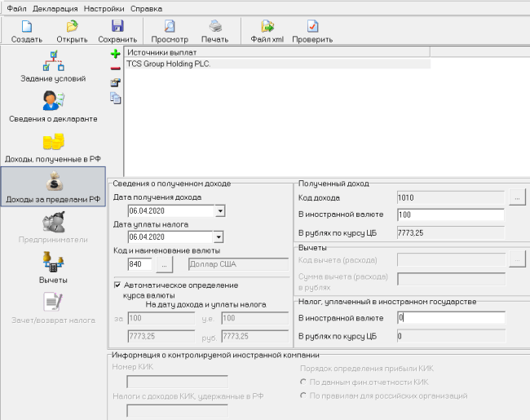
Task: Go to Вычеты section in sidebar
Action: (x=54, y=267)
